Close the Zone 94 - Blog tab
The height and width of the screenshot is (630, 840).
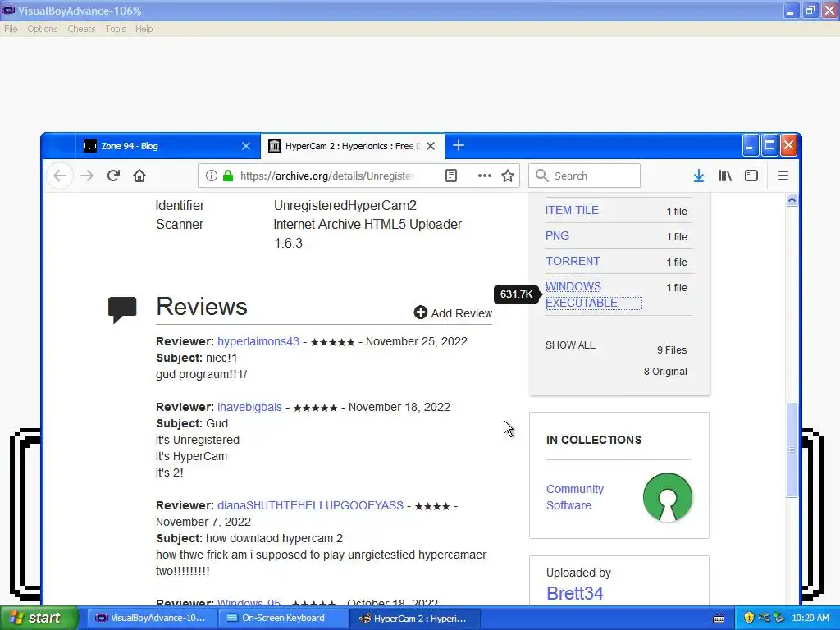(246, 146)
